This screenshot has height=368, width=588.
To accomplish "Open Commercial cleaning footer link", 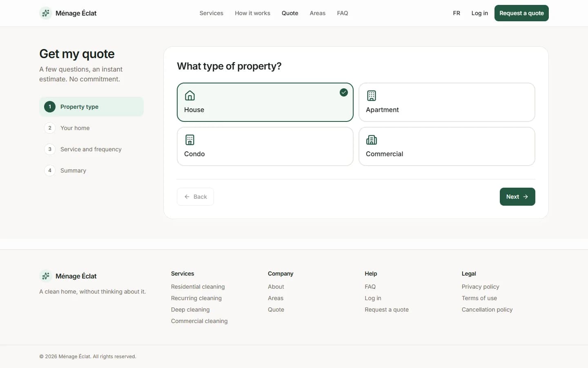I will (199, 321).
